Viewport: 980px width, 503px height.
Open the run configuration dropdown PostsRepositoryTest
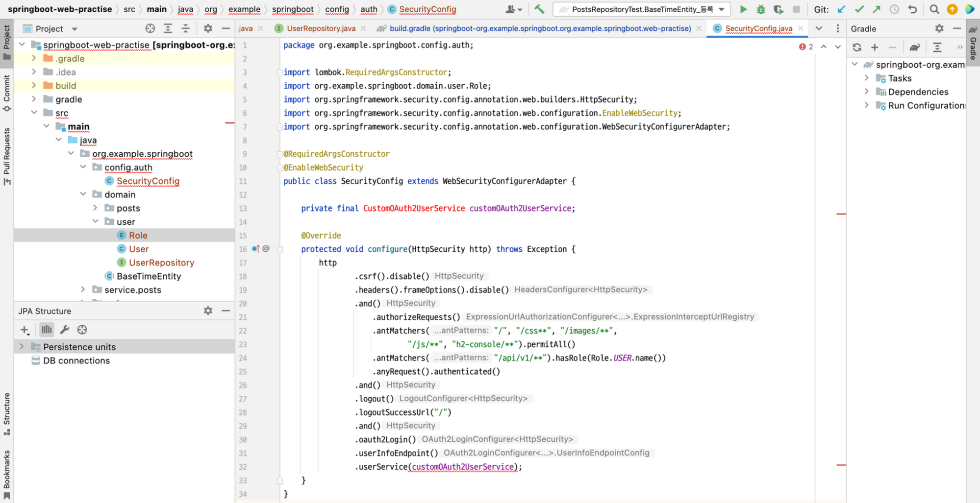(641, 9)
